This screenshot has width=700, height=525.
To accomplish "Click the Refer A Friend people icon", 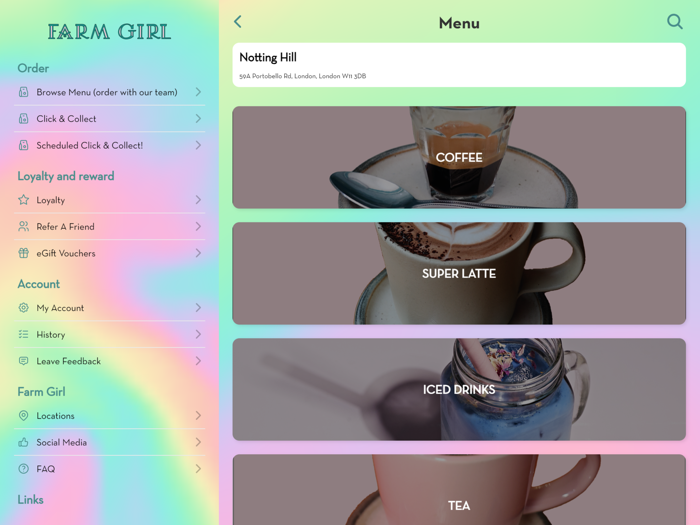I will (x=24, y=226).
